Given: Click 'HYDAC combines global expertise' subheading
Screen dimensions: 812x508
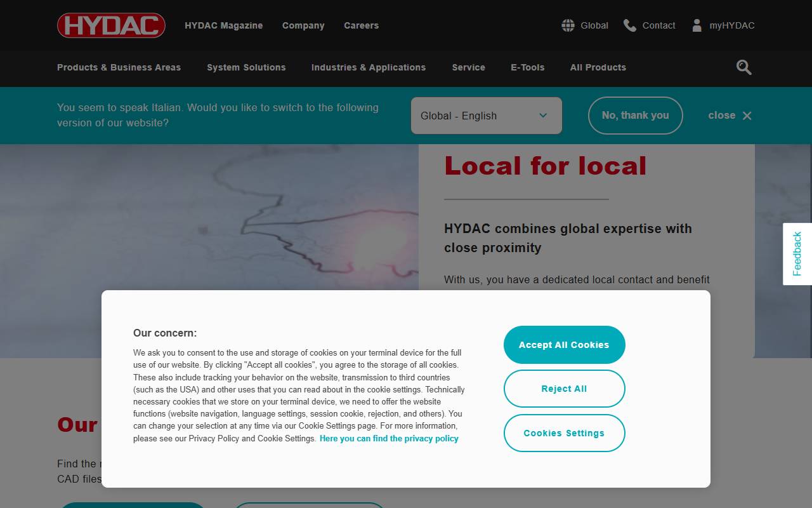Looking at the screenshot, I should point(568,238).
